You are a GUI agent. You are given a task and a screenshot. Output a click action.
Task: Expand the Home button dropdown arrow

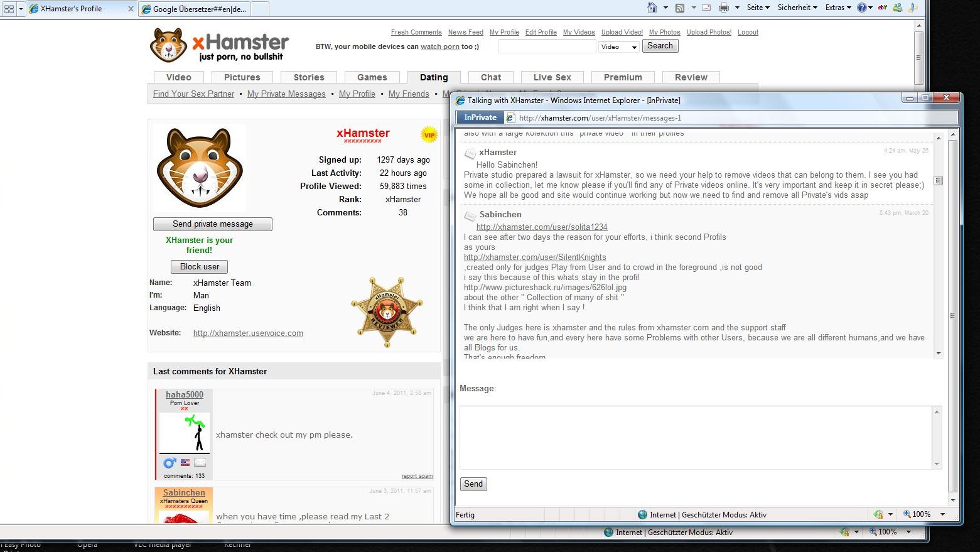pos(665,8)
